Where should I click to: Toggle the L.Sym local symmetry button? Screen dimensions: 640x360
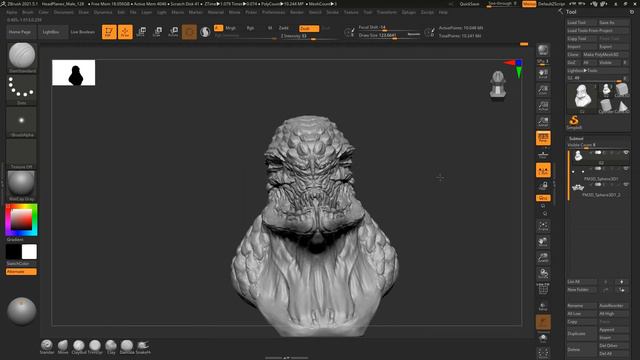(543, 170)
